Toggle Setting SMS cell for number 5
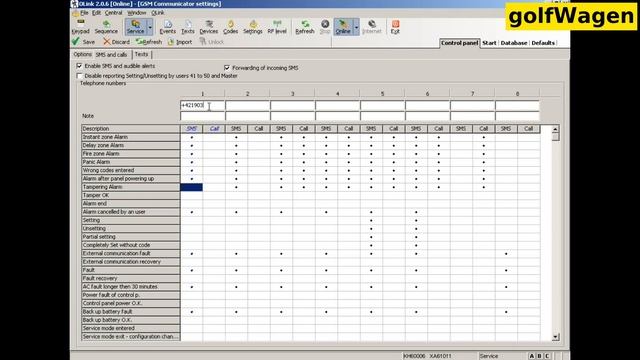This screenshot has width=640, height=360. (x=371, y=220)
